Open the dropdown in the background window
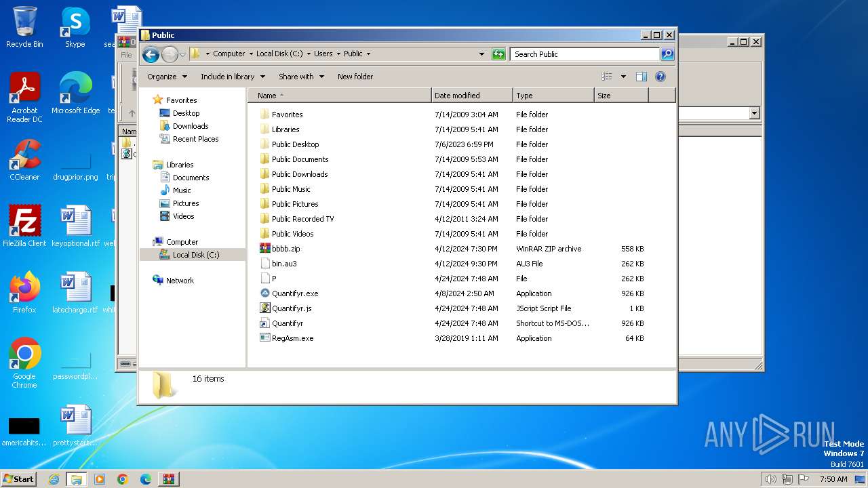The width and height of the screenshot is (868, 488). [754, 113]
